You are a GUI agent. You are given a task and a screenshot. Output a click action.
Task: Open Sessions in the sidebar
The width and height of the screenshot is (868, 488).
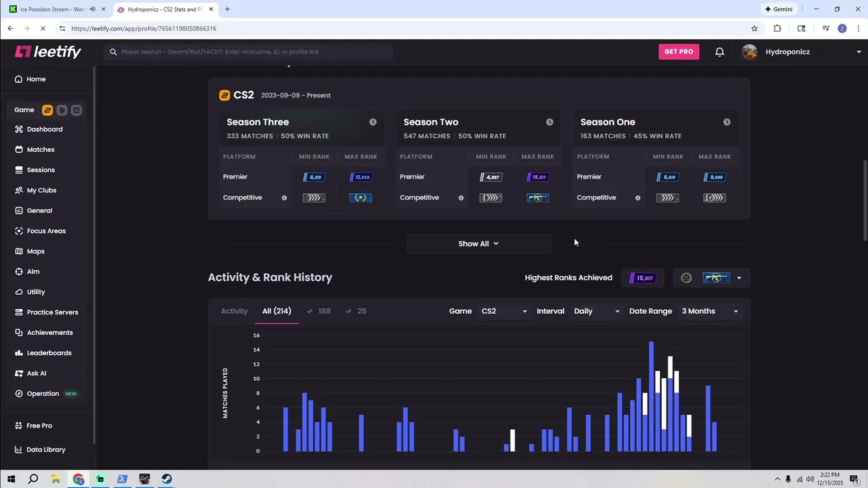point(41,170)
